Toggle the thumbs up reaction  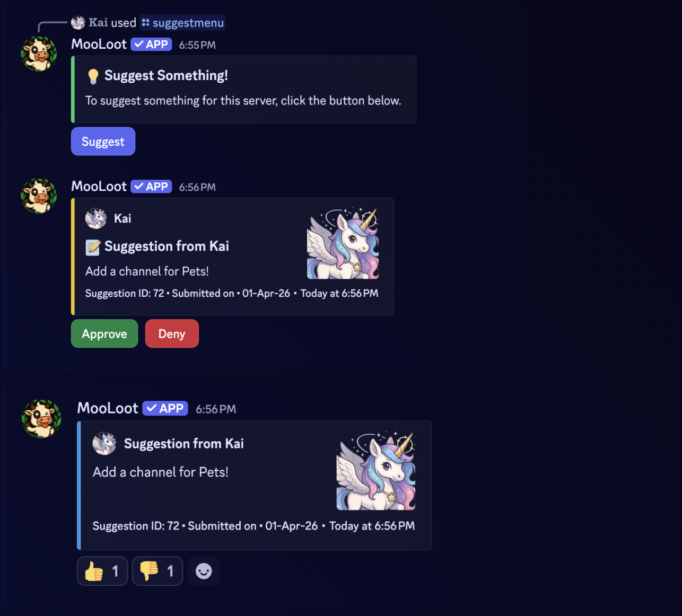[x=102, y=571]
